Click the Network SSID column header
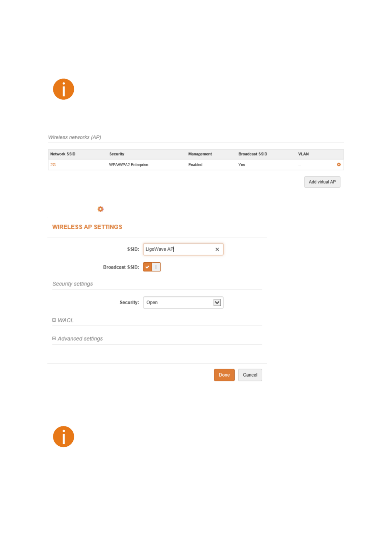 point(63,154)
